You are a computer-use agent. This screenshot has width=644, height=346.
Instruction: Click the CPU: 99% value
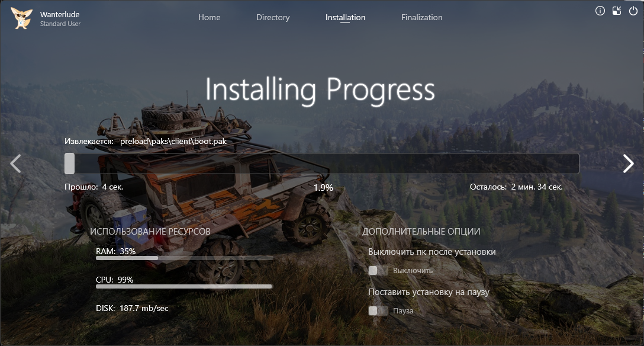click(115, 280)
